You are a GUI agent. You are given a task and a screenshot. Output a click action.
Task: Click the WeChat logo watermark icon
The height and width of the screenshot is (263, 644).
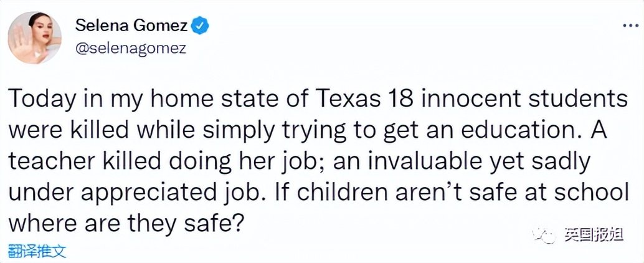[544, 236]
